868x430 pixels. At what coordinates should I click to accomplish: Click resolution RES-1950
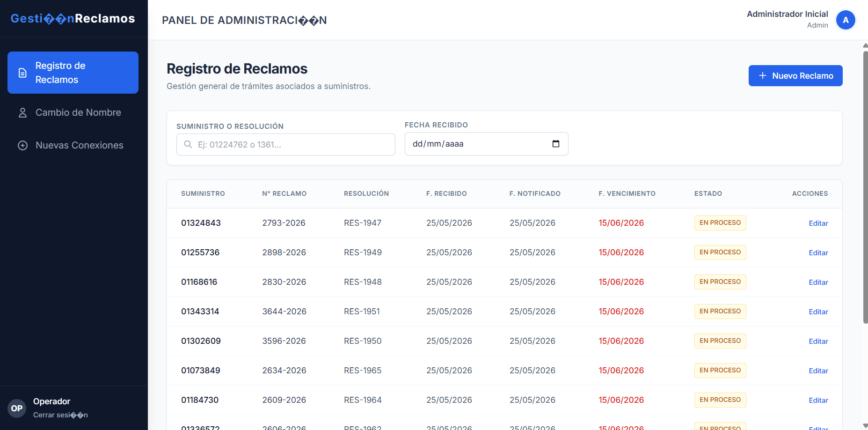[x=363, y=341]
